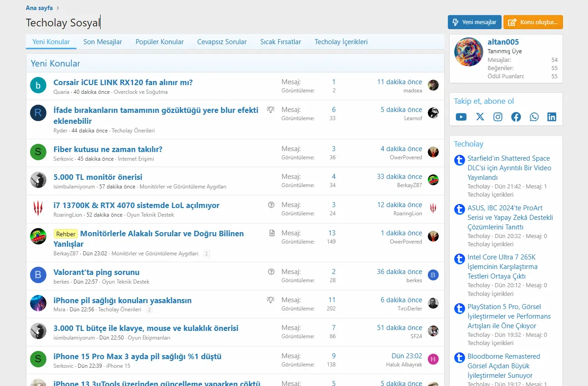Open page 2 of iPhone pil sağlığı thread
588x386 pixels.
click(x=149, y=310)
